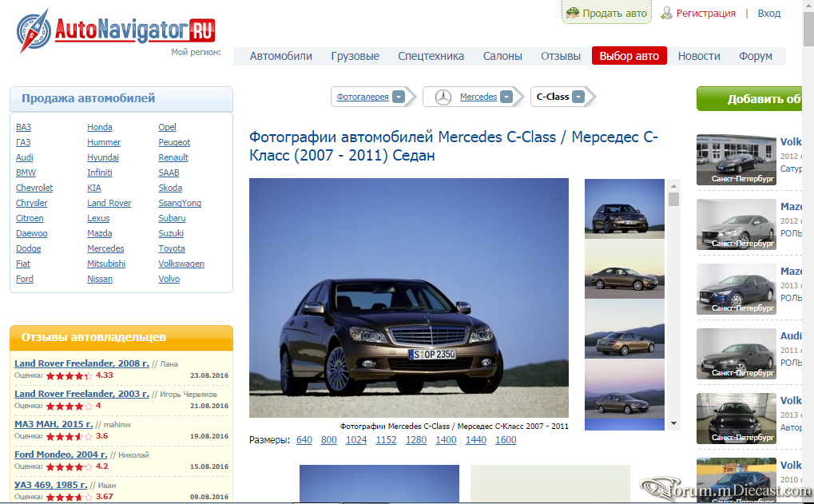Image resolution: width=814 pixels, height=504 pixels.
Task: Choose the 1024 image size link
Action: [x=356, y=440]
